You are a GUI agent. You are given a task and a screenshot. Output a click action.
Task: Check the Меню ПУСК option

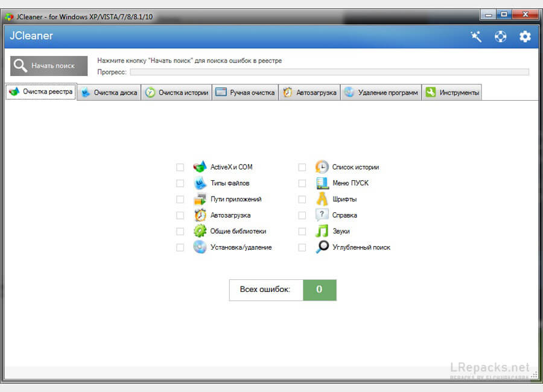302,183
